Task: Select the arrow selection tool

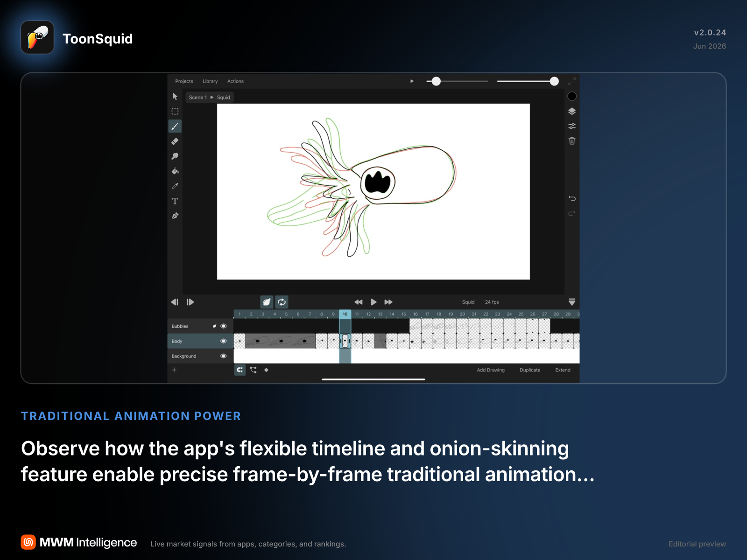Action: pos(175,97)
